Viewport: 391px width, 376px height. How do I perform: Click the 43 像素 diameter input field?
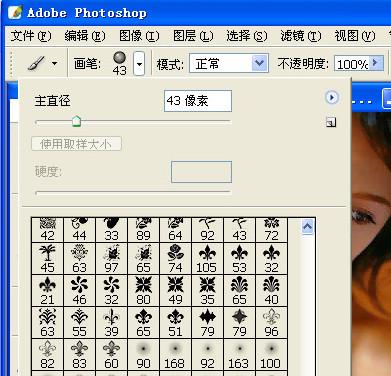coord(198,101)
